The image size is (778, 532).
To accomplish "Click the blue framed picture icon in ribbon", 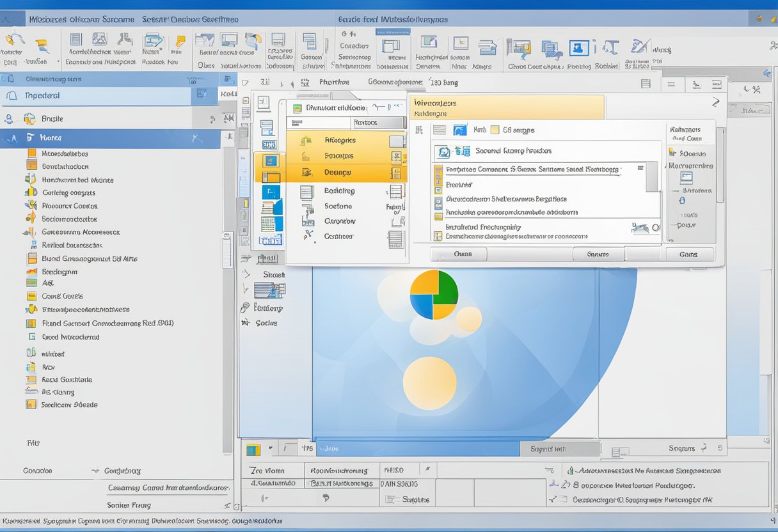I will [579, 49].
